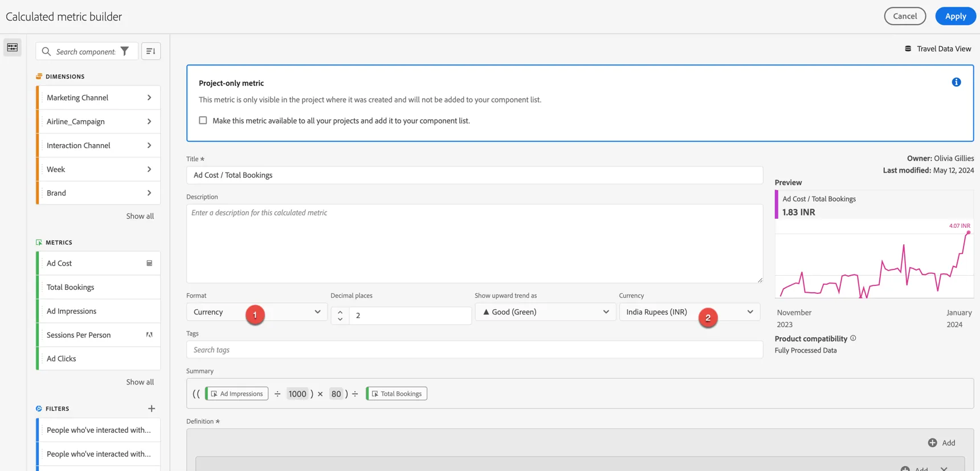Click the Title field with Ad Cost / Total Bookings
The width and height of the screenshot is (980, 471).
[475, 175]
